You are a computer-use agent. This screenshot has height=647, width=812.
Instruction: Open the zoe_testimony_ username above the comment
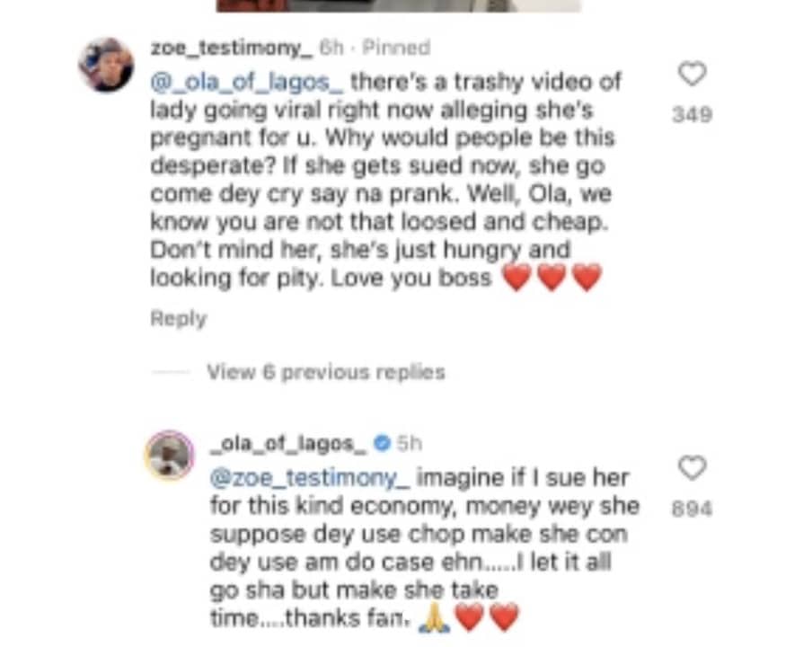(232, 48)
